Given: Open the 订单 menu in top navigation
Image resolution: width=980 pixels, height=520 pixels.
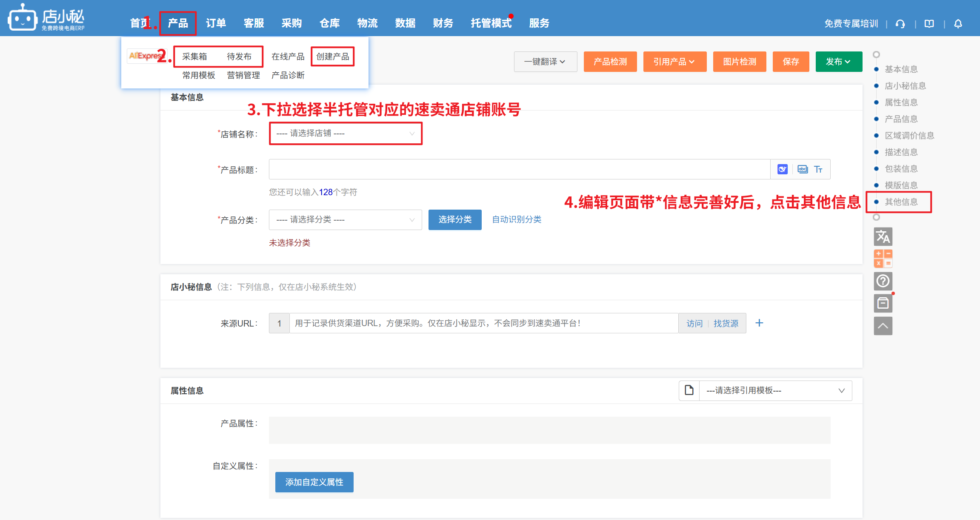Looking at the screenshot, I should [x=216, y=23].
